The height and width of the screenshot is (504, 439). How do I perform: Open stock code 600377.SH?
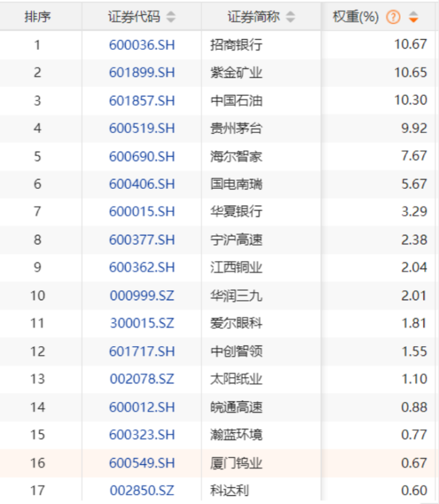coord(142,240)
